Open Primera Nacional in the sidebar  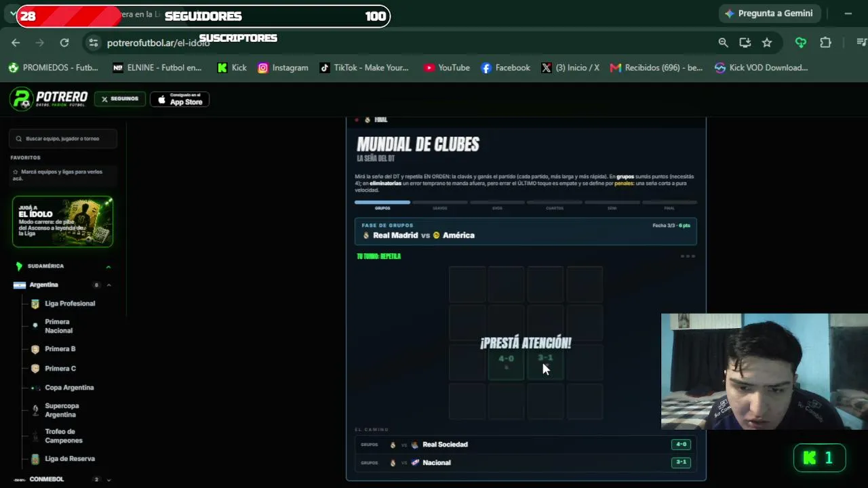(x=58, y=326)
